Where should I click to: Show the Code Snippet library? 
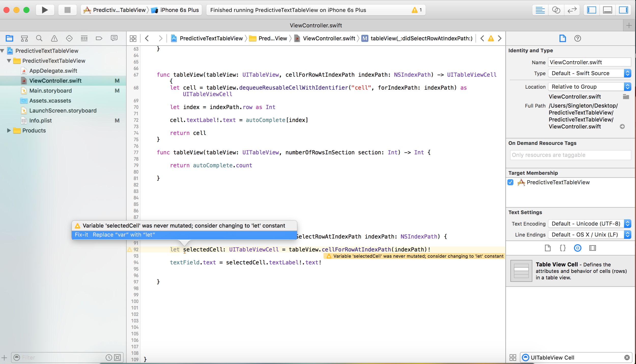click(562, 248)
